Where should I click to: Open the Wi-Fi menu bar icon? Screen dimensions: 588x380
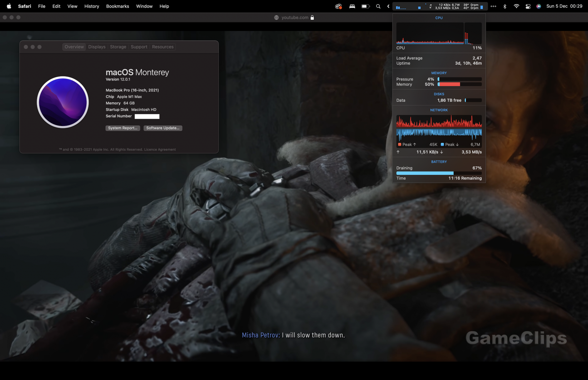coord(516,6)
